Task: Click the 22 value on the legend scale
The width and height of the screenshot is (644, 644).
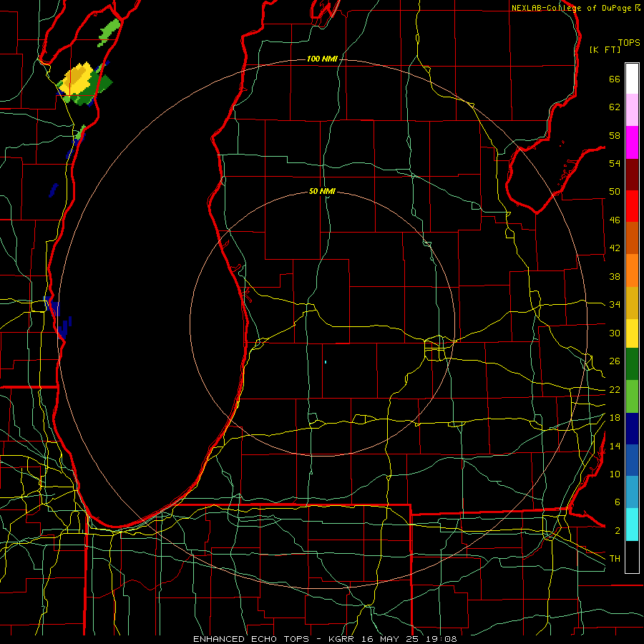Action: 615,389
